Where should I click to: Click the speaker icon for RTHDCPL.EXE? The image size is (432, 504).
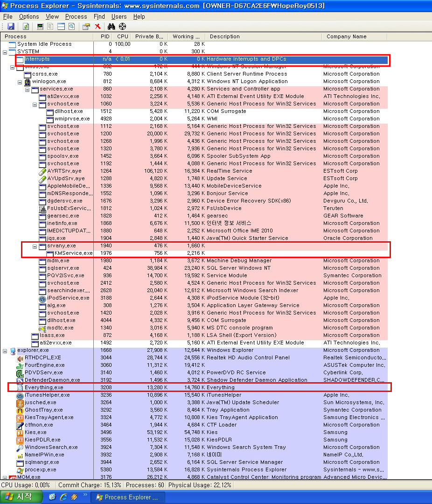coord(20,358)
